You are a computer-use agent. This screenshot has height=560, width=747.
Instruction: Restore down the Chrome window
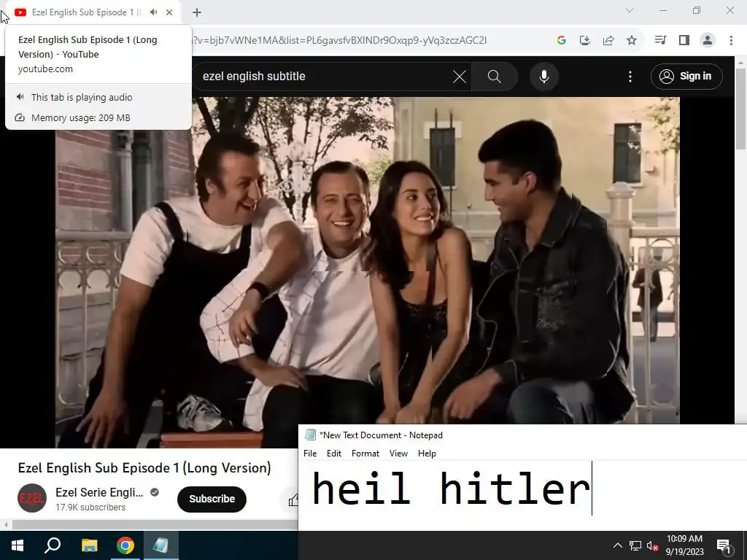(x=697, y=10)
